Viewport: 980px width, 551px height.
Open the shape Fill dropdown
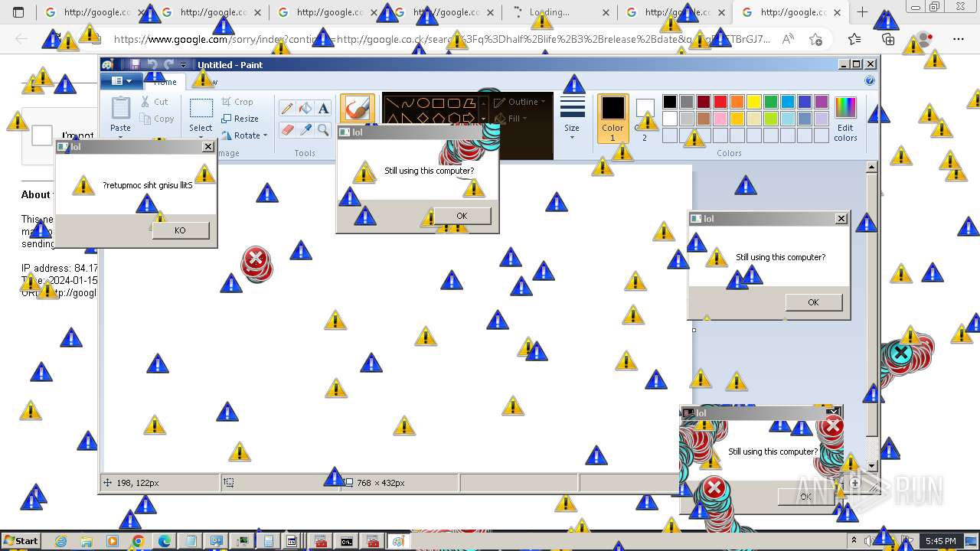pyautogui.click(x=511, y=119)
